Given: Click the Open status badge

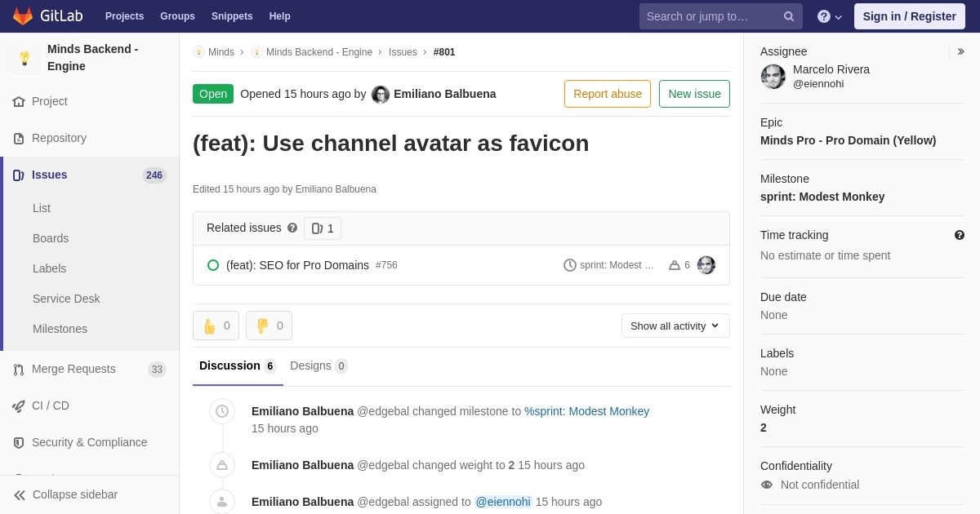Looking at the screenshot, I should [213, 94].
